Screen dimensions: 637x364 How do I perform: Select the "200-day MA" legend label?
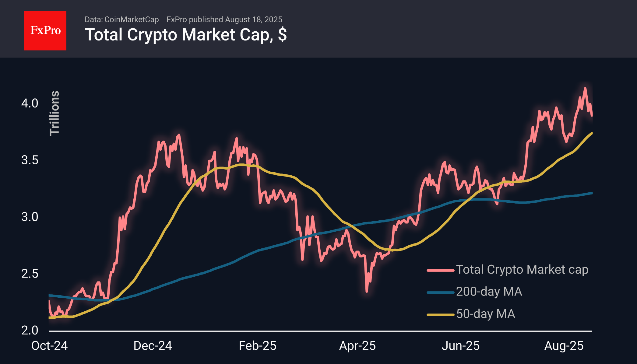point(489,292)
